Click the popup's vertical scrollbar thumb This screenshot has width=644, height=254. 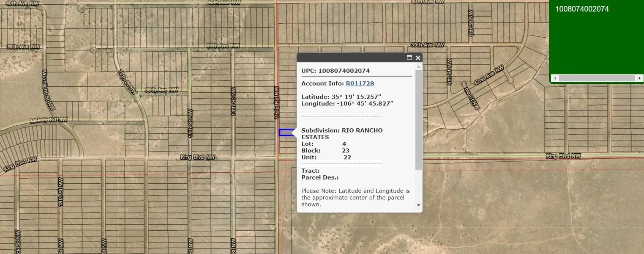click(418, 120)
